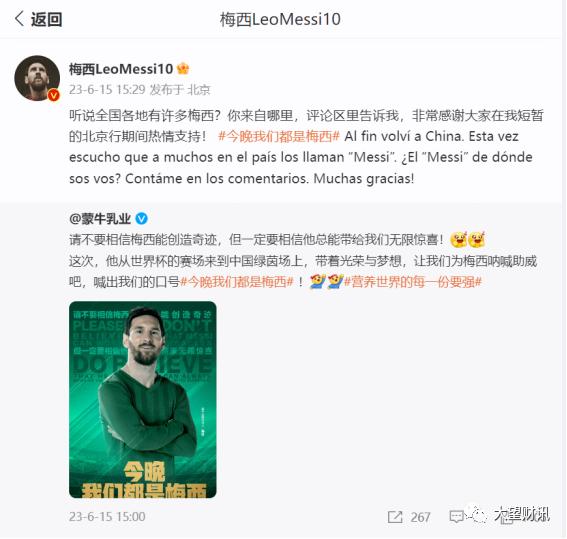Open hashtag #今晚我们都是梅西# in reposted text
The image size is (567, 539).
point(236,282)
